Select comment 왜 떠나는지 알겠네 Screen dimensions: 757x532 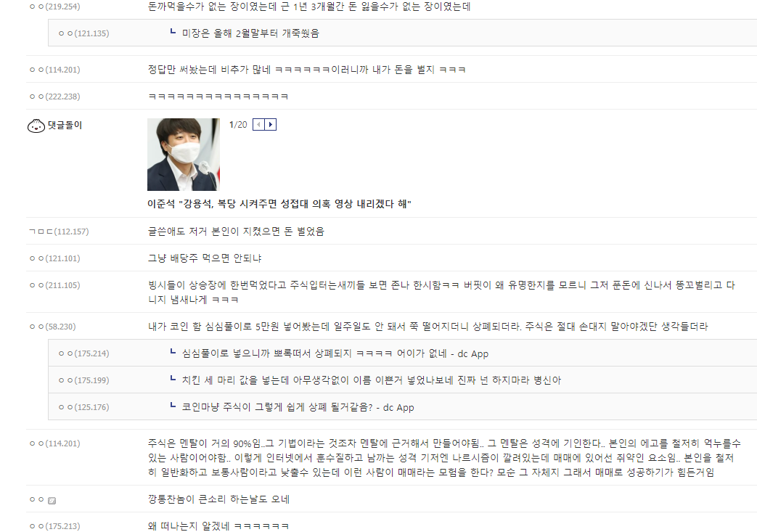click(x=218, y=526)
